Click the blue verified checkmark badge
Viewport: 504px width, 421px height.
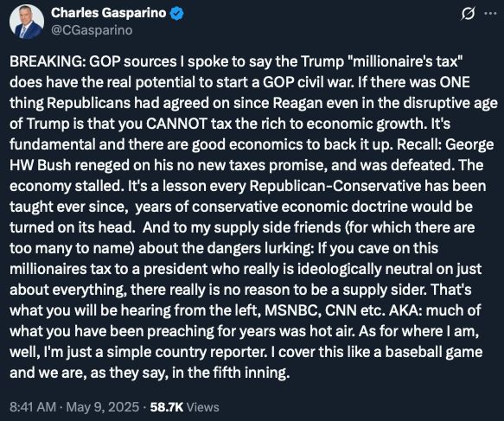[176, 13]
